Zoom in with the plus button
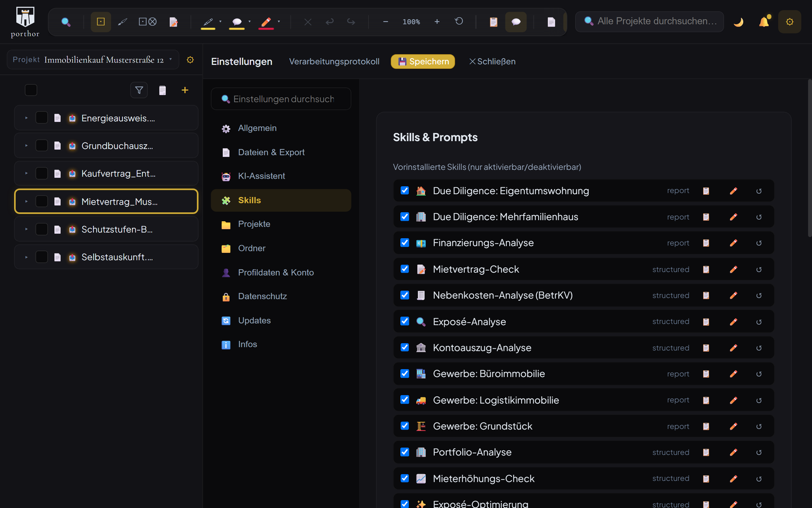 pyautogui.click(x=437, y=22)
